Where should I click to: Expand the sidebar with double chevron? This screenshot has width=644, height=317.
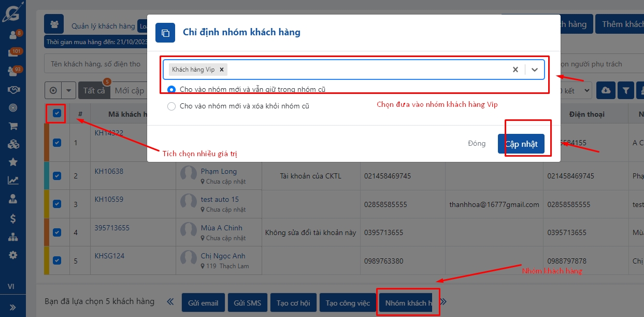pyautogui.click(x=13, y=307)
